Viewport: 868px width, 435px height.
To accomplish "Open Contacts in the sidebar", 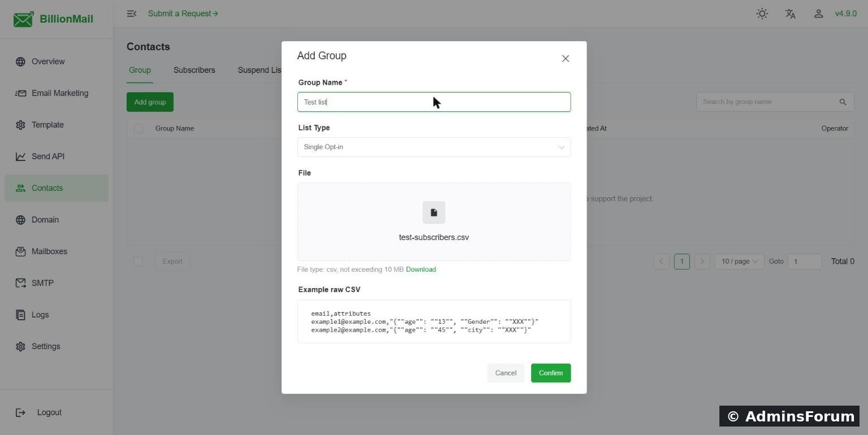I will (57, 188).
